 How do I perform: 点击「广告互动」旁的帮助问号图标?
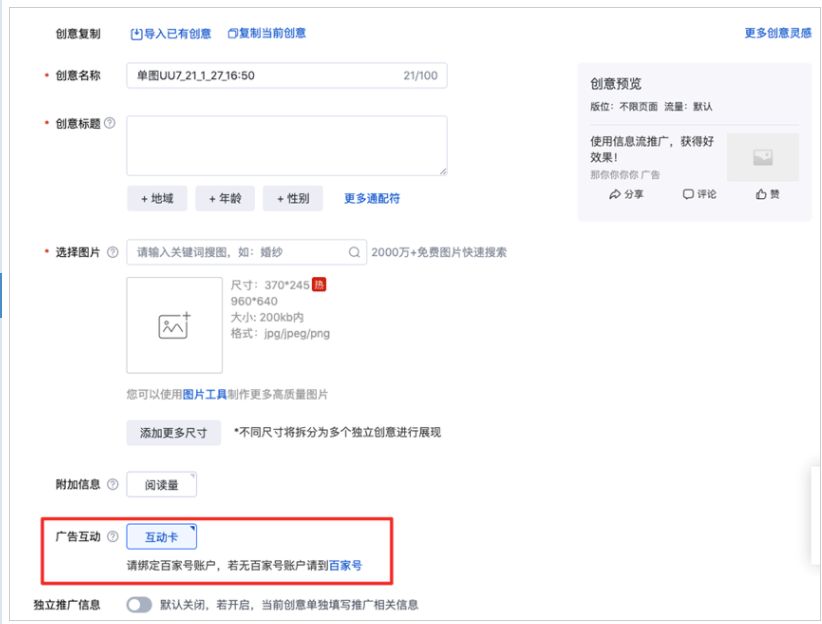[112, 536]
